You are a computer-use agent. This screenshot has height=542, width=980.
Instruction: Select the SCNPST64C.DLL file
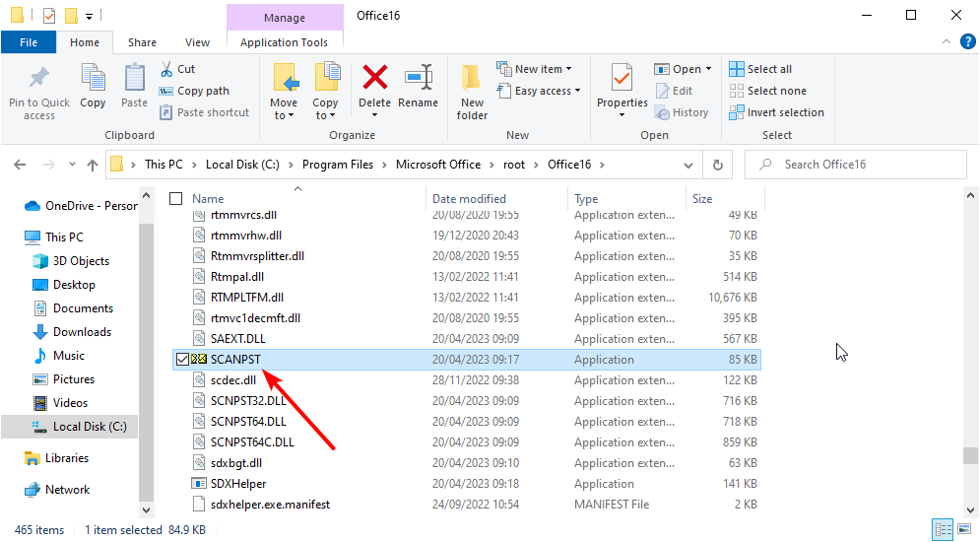[x=252, y=442]
